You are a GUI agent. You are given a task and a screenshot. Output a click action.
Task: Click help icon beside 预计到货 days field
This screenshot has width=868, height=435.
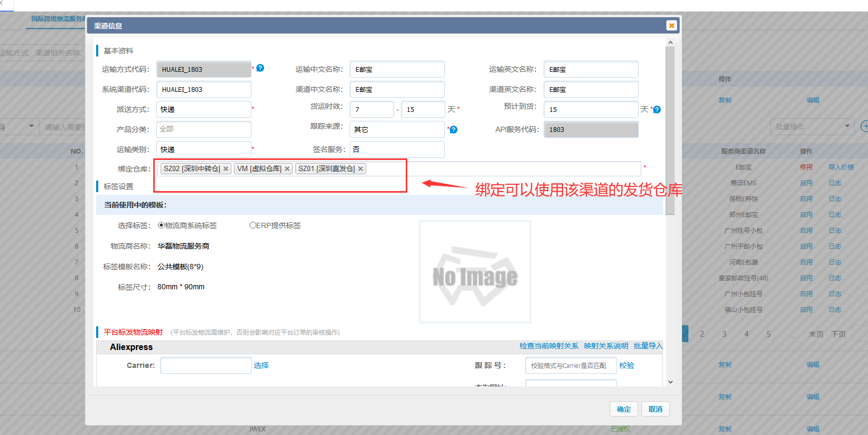click(x=657, y=110)
